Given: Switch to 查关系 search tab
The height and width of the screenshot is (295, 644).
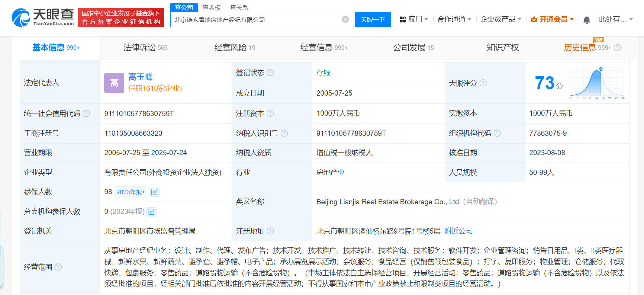Looking at the screenshot, I should pos(239,7).
